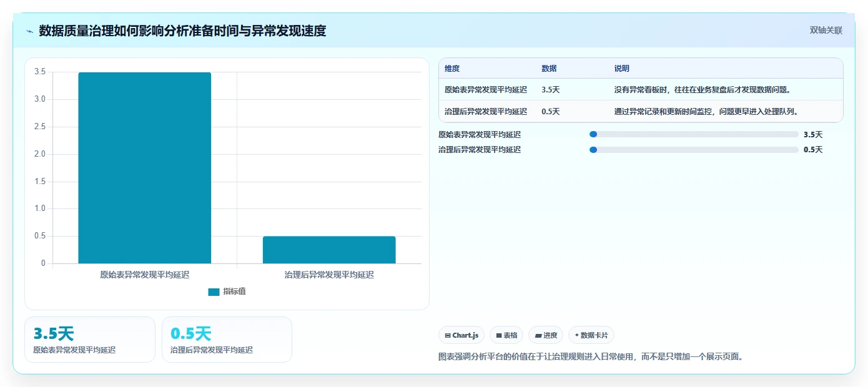Click the 3.5 y-axis tick label
Screen dimensions: 868x387
coord(39,72)
